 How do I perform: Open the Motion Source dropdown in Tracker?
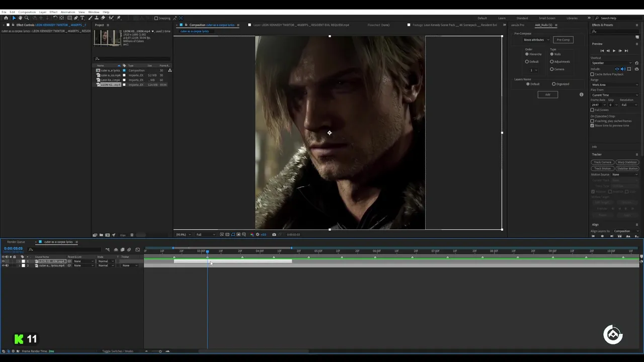coord(625,174)
